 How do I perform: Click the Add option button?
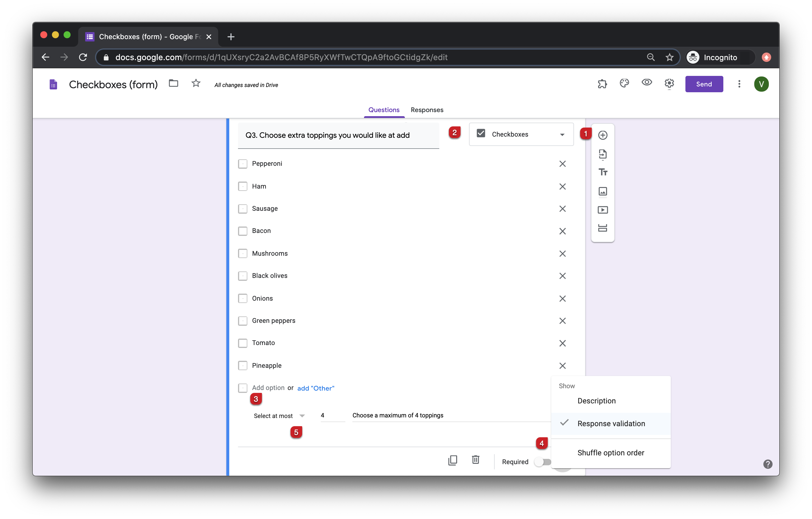click(267, 387)
